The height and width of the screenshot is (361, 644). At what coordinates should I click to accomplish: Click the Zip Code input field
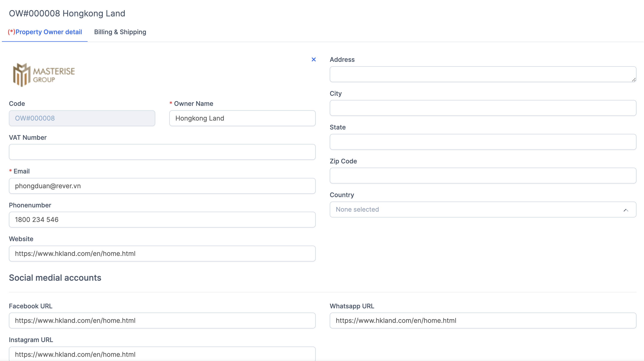[x=482, y=176]
